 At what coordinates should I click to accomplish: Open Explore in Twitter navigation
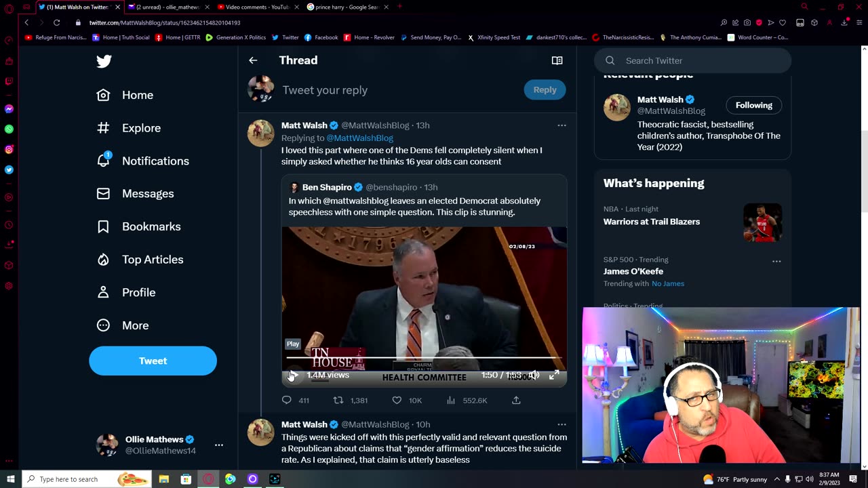coord(129,128)
